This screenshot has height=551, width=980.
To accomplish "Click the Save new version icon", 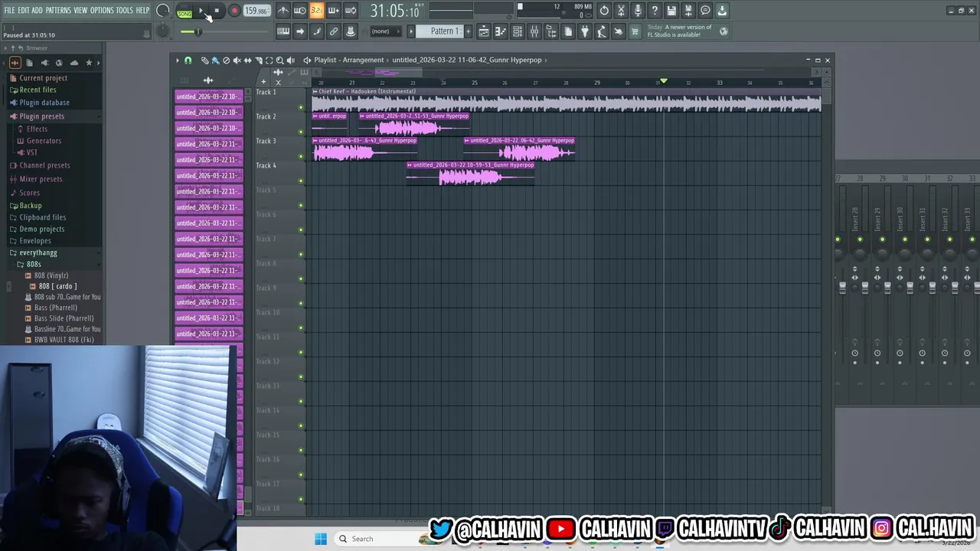I will 688,11.
